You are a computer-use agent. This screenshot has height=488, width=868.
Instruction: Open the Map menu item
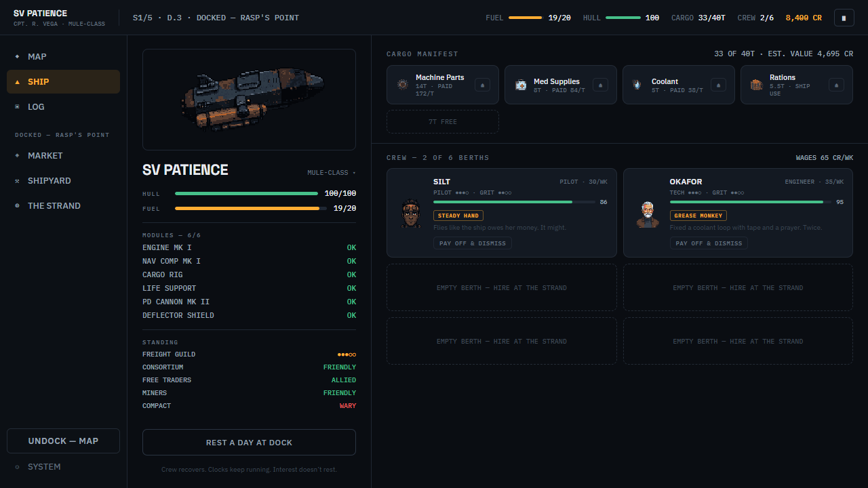(64, 57)
